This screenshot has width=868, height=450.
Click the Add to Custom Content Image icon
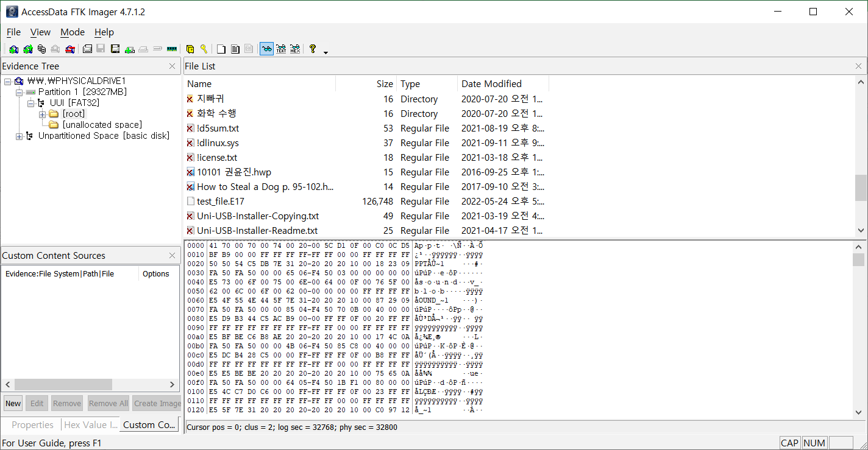point(129,49)
